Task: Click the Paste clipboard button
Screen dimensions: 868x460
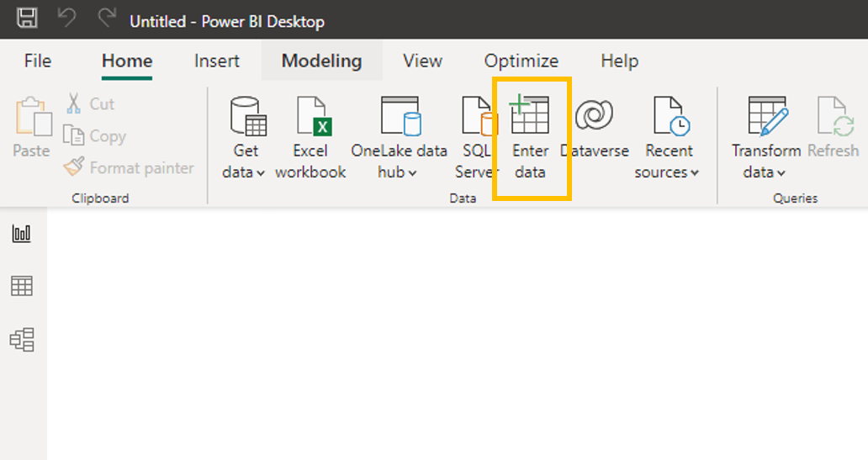Action: coord(32,127)
